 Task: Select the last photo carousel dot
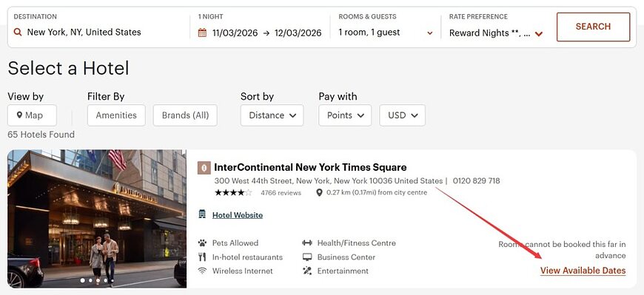(x=113, y=281)
